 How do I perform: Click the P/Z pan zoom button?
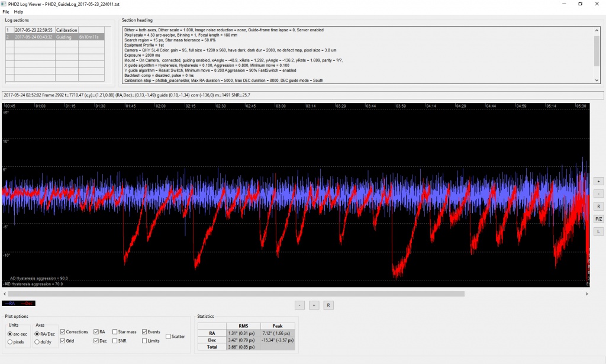(599, 219)
